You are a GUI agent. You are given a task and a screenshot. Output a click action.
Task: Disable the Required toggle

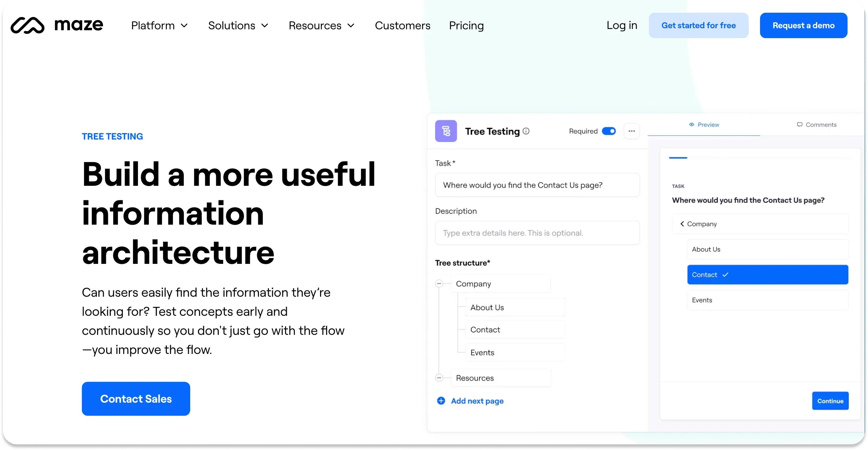coord(608,131)
